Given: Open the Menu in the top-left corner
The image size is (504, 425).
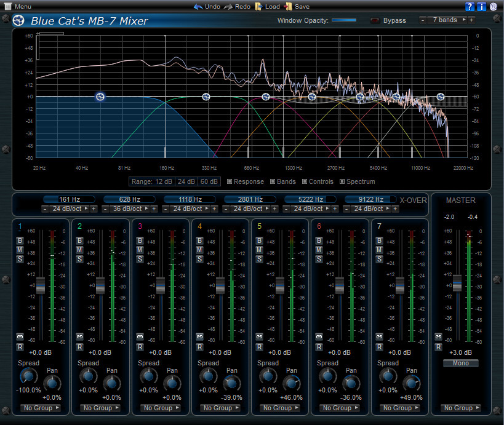Looking at the screenshot, I should [x=15, y=6].
